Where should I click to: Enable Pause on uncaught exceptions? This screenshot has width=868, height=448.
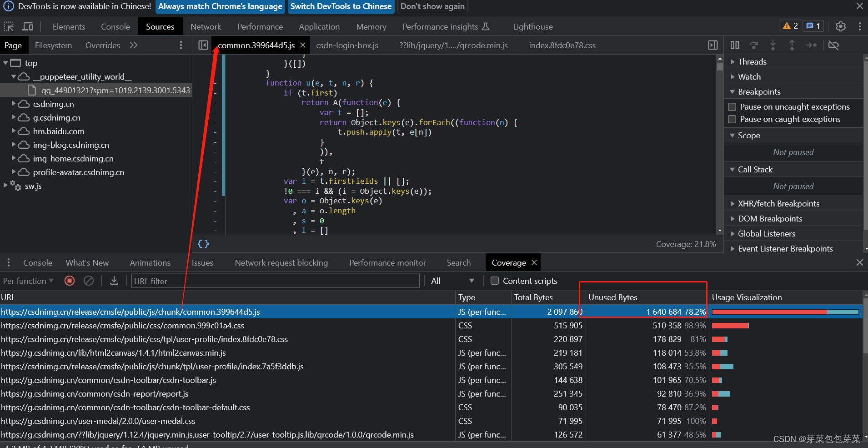(x=732, y=107)
